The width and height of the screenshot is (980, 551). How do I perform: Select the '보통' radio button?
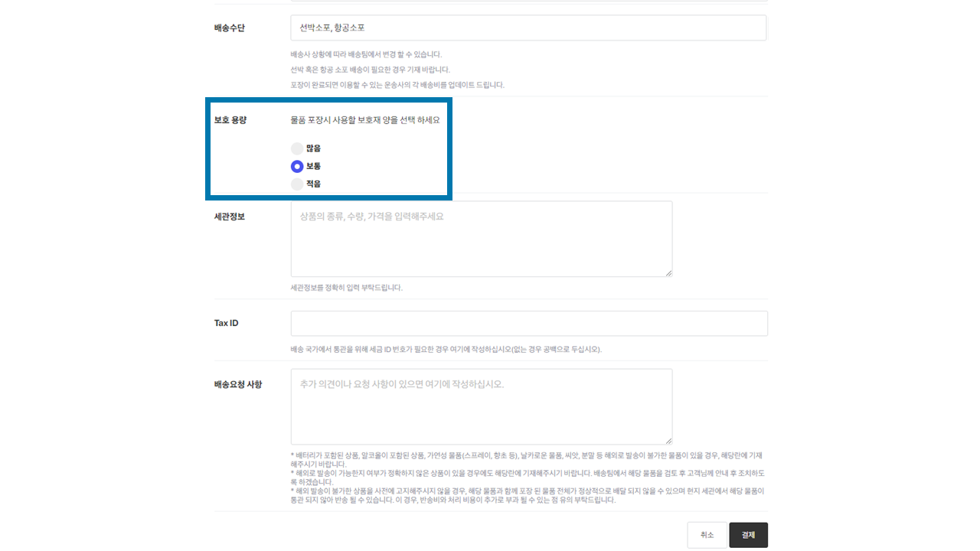pos(297,166)
